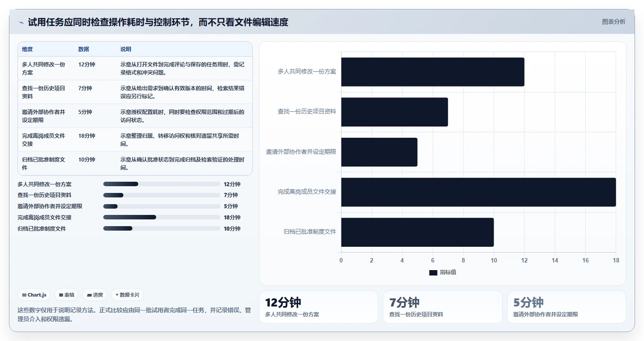Select the Chart.js chip
The image size is (644, 341).
pos(35,295)
